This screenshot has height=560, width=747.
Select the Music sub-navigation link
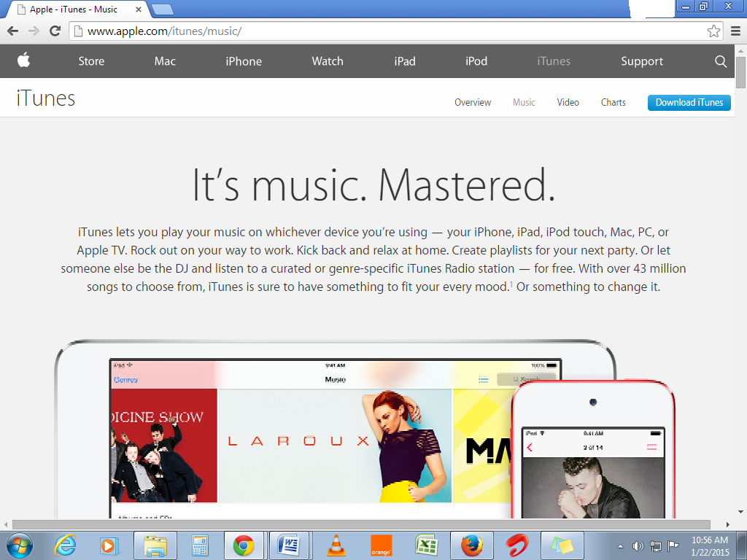524,102
